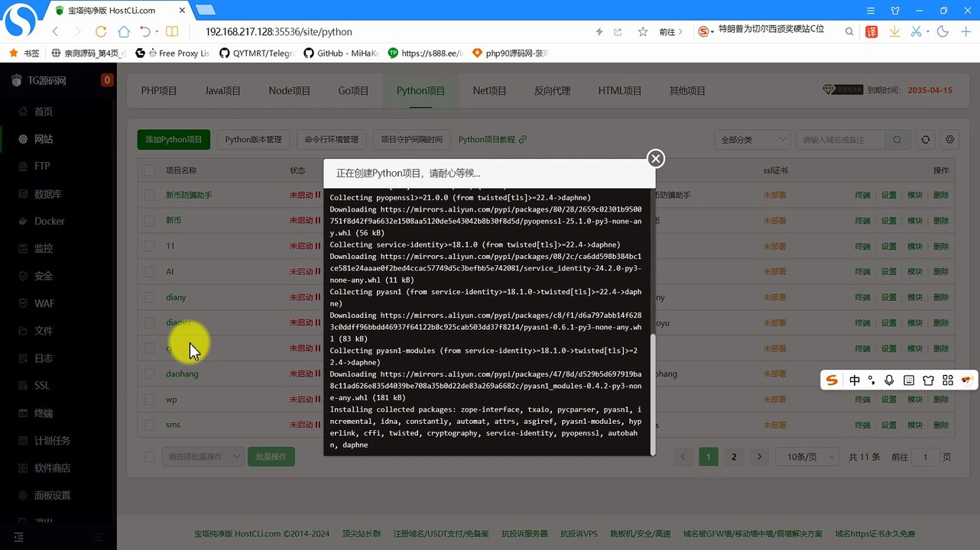Switch the input method Chinese mode

pos(854,380)
